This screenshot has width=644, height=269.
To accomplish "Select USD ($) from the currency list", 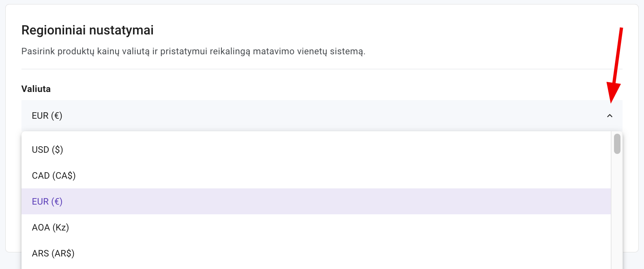I will (x=47, y=150).
